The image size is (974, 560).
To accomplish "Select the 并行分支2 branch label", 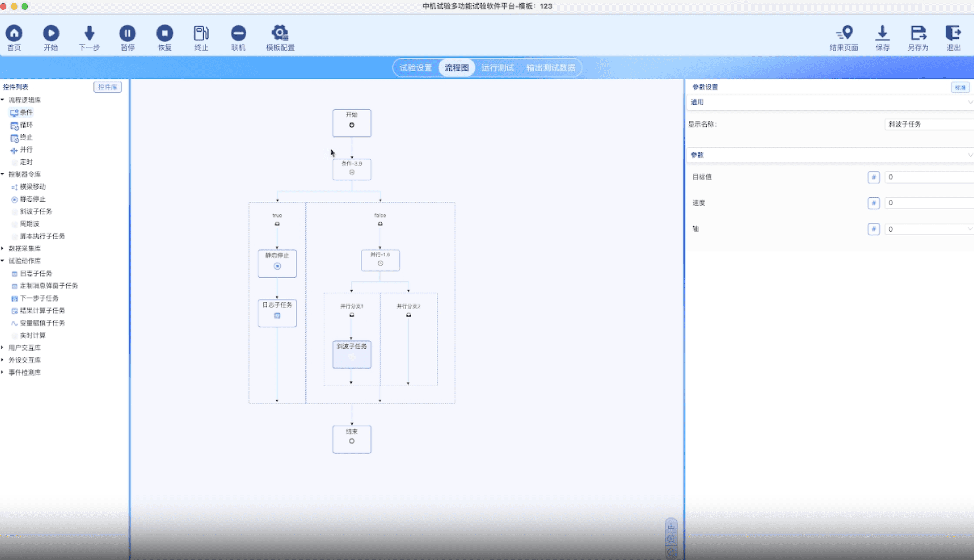I will click(409, 306).
